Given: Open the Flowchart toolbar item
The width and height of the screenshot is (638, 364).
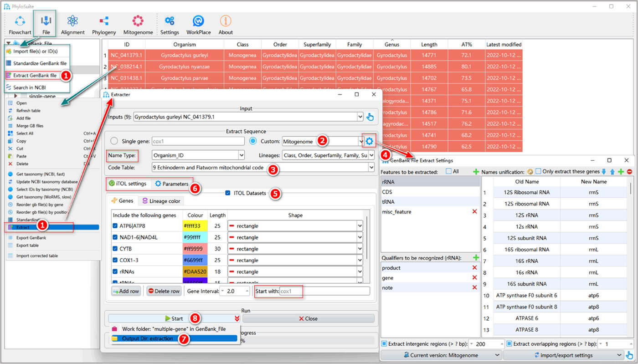Looking at the screenshot, I should point(20,25).
